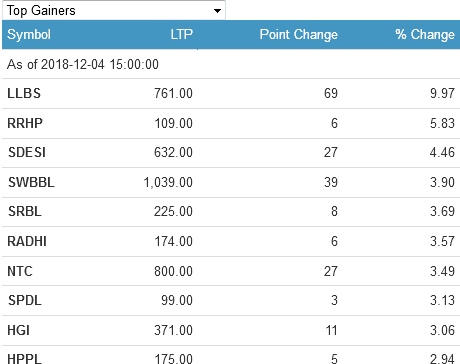The width and height of the screenshot is (460, 364).
Task: Click the 9.97 percent change value
Action: tap(442, 93)
